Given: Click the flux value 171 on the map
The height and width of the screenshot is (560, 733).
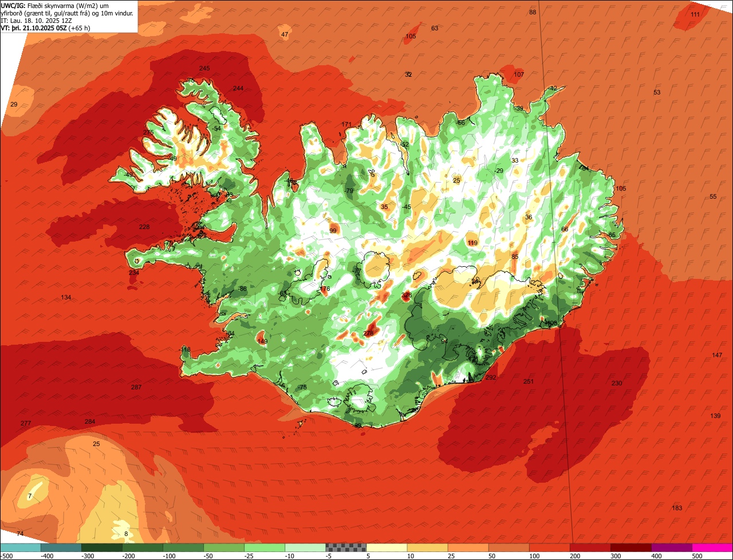Looking at the screenshot, I should coord(346,125).
